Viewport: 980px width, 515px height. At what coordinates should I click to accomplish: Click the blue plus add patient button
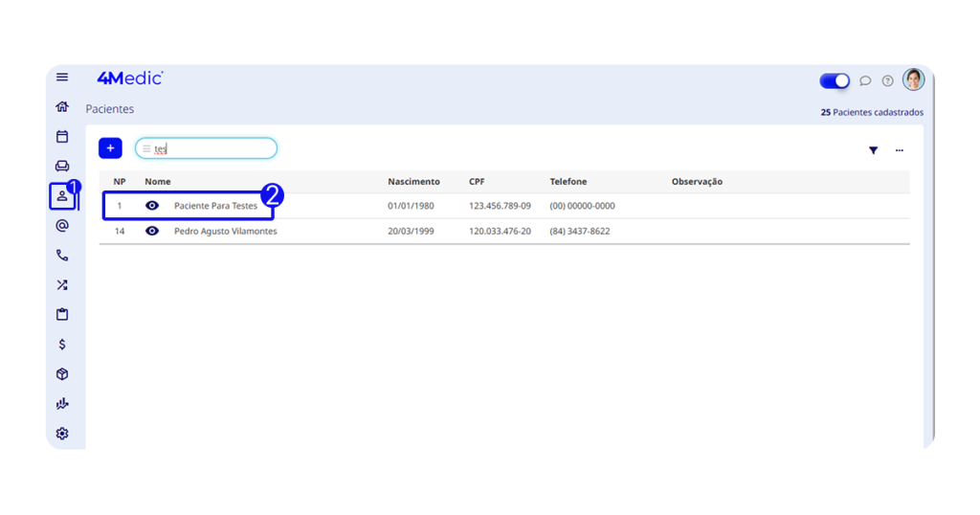(x=110, y=148)
